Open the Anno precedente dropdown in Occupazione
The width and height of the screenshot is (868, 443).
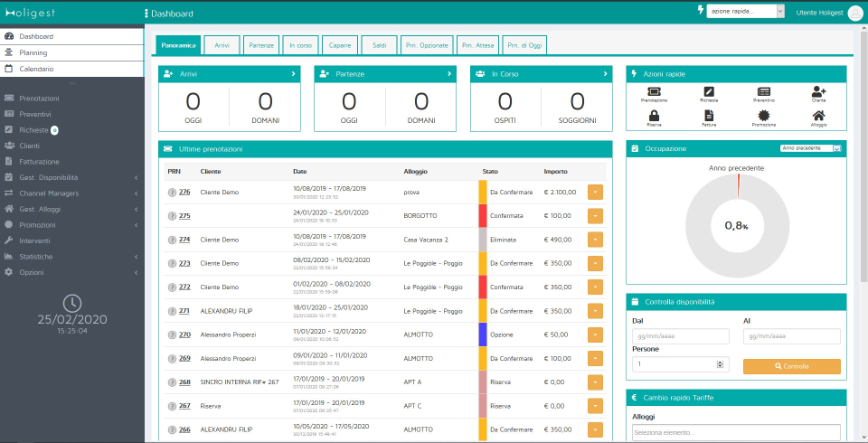pyautogui.click(x=810, y=148)
